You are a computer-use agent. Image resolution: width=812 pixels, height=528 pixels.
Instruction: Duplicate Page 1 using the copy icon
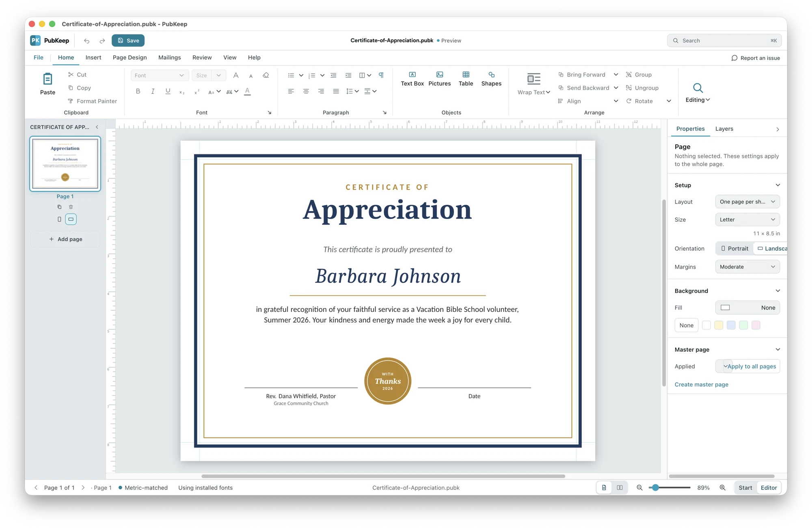(x=59, y=207)
